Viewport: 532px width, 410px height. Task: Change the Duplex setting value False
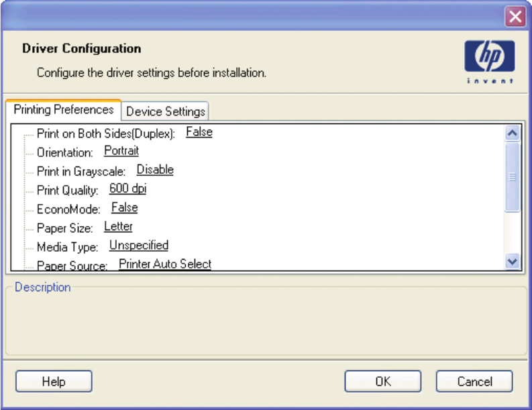199,132
